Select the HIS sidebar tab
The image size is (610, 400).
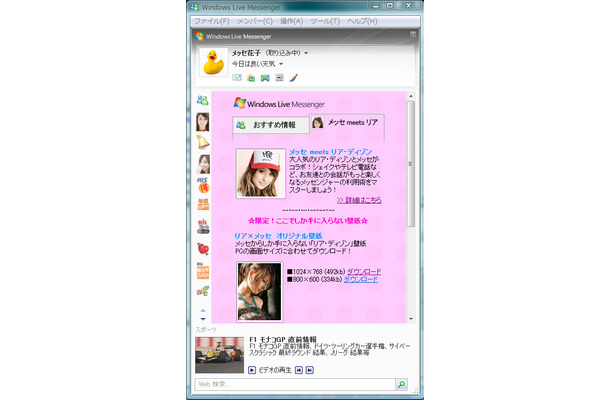coord(203,185)
